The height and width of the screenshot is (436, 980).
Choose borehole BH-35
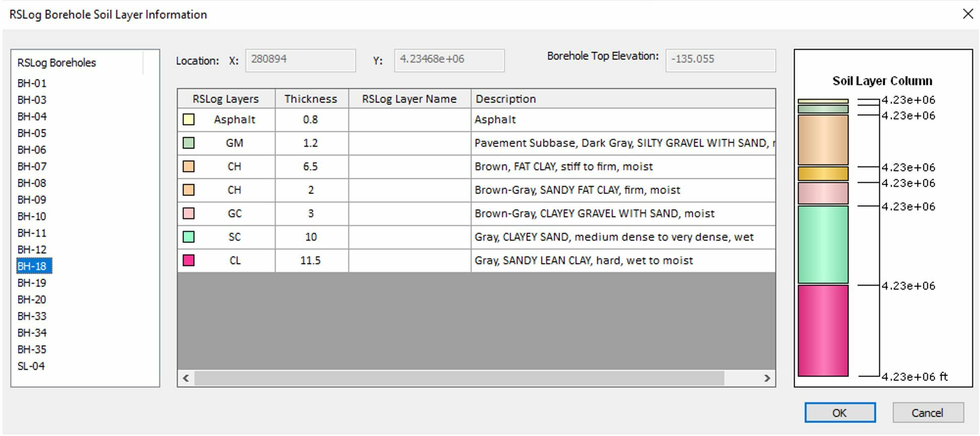(32, 349)
